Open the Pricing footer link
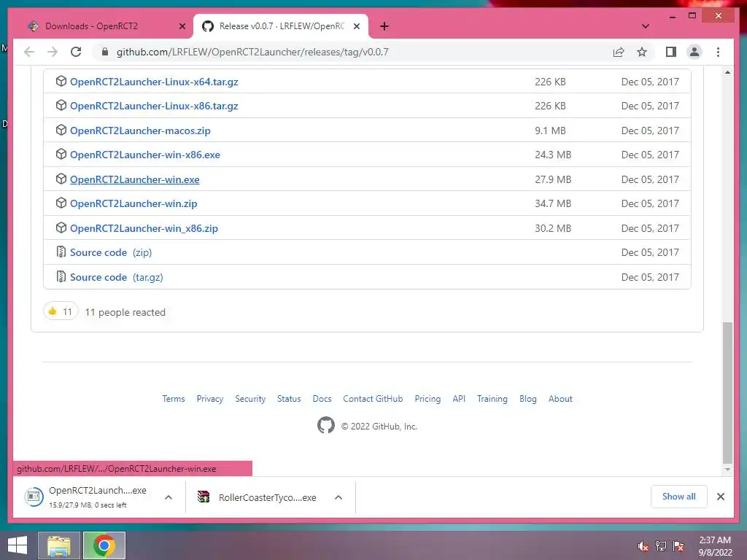747x560 pixels. [x=427, y=399]
